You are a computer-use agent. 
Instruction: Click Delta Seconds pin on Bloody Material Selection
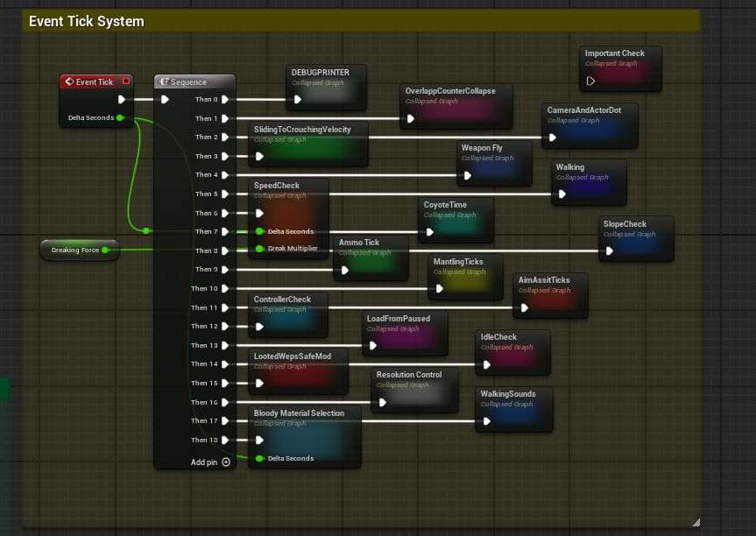pos(259,458)
